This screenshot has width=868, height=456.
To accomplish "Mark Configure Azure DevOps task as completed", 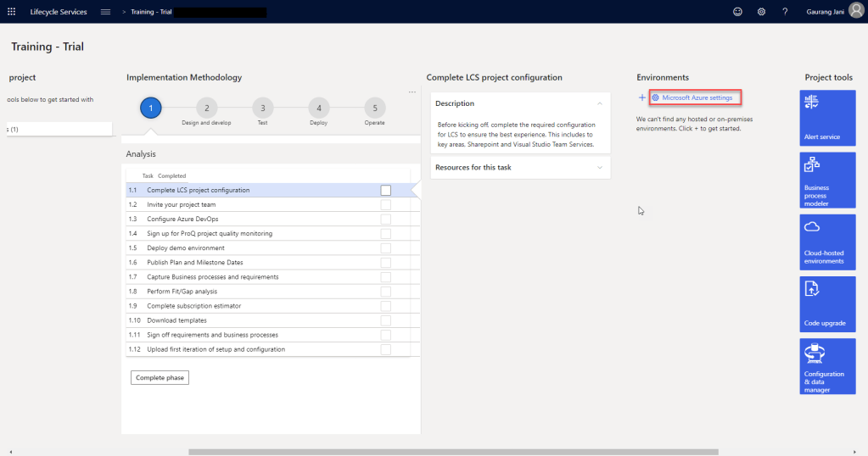I will point(386,220).
